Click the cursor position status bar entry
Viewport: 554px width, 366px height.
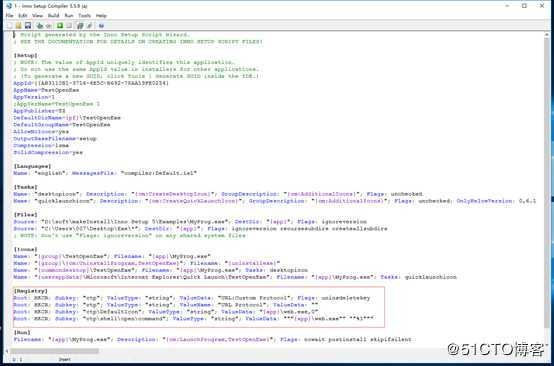17,359
